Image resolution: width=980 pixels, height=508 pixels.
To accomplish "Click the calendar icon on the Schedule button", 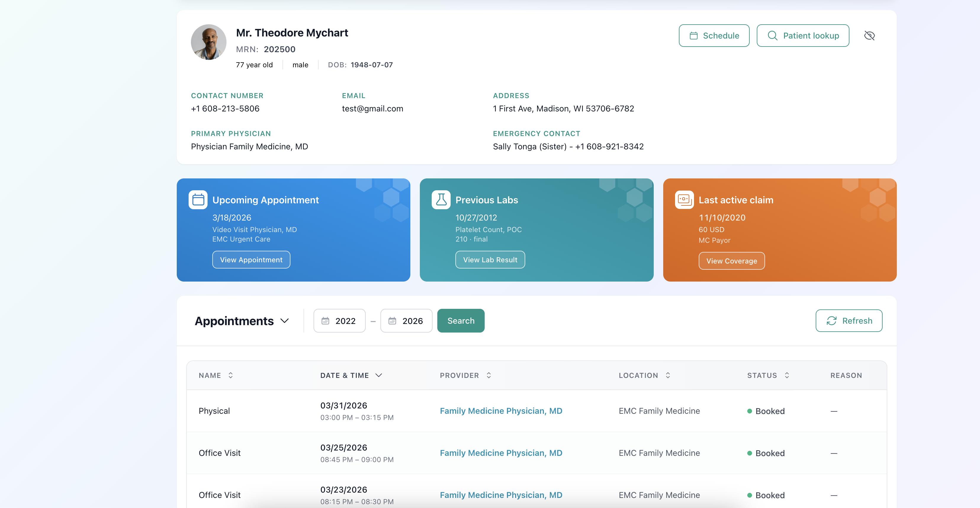I will click(693, 35).
